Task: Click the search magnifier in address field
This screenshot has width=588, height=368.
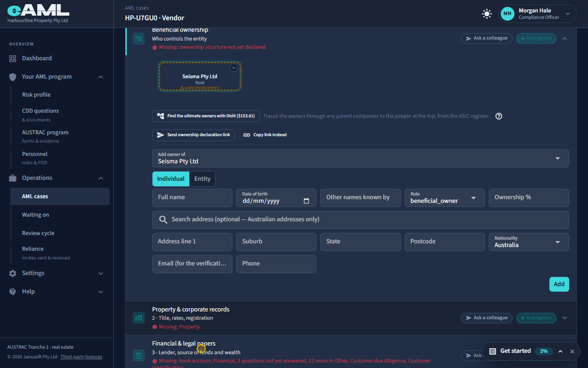Action: 163,220
